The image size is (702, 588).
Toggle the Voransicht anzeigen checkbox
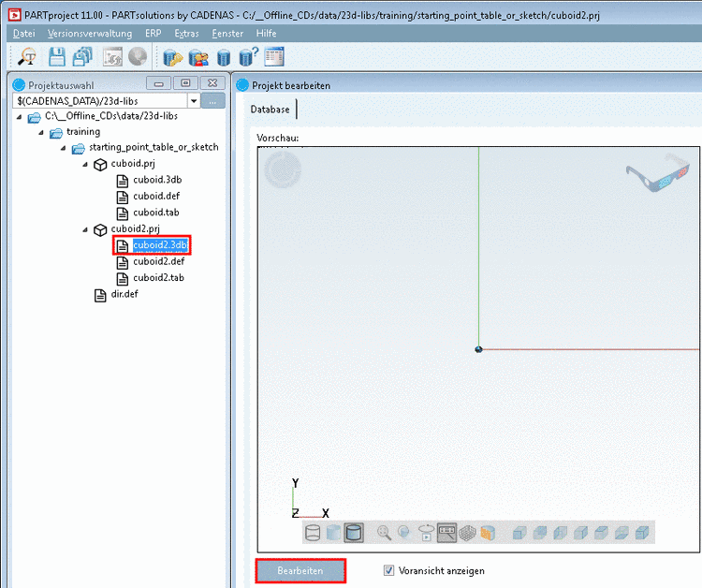388,570
